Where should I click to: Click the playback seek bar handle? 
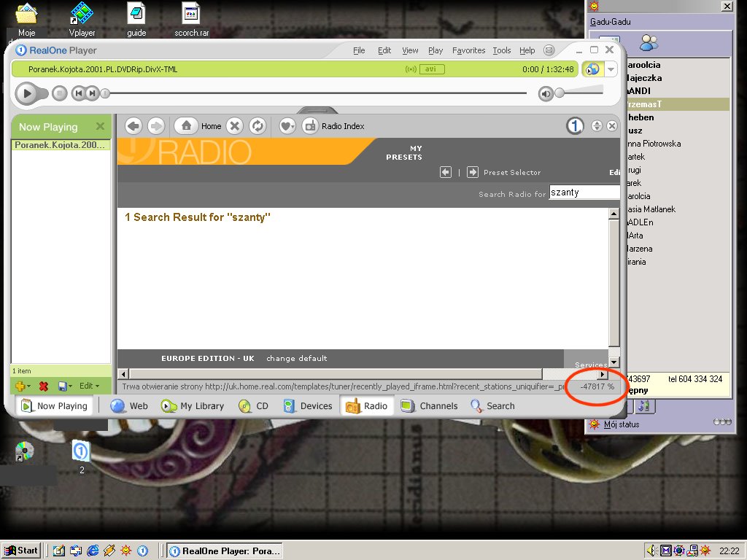coord(105,93)
